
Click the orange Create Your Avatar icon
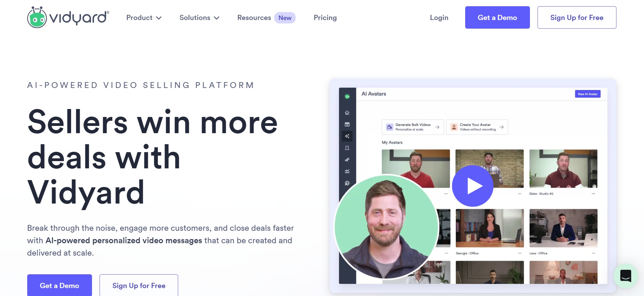[x=454, y=127]
